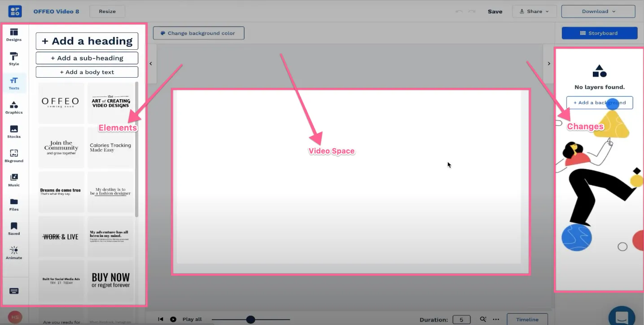Select the Texts sidebar tab
The image size is (644, 325).
pyautogui.click(x=14, y=83)
